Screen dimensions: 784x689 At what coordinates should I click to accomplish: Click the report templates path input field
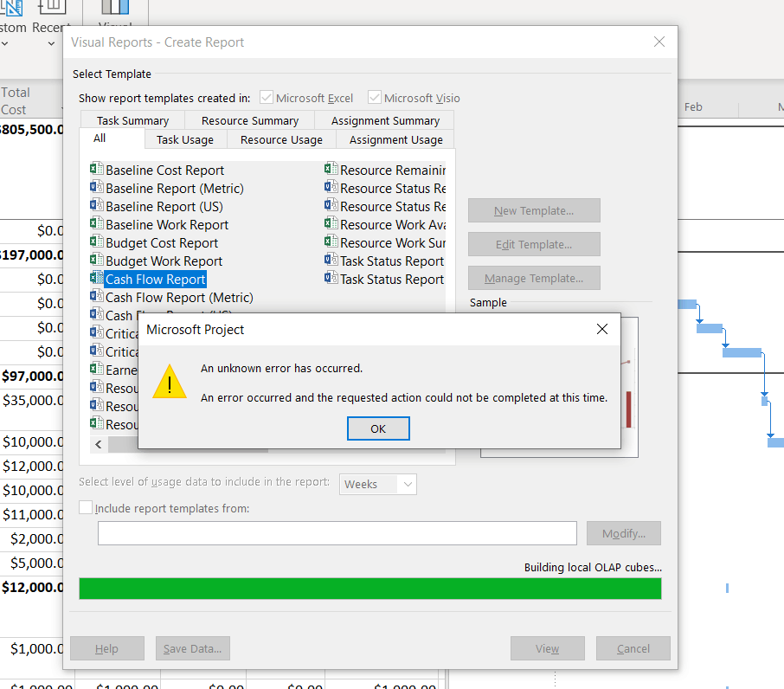click(337, 533)
